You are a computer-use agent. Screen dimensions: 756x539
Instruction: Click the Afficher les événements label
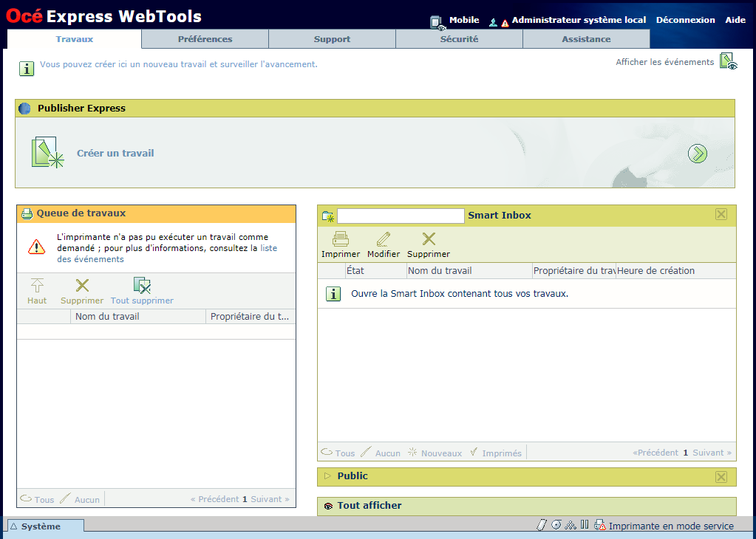664,62
